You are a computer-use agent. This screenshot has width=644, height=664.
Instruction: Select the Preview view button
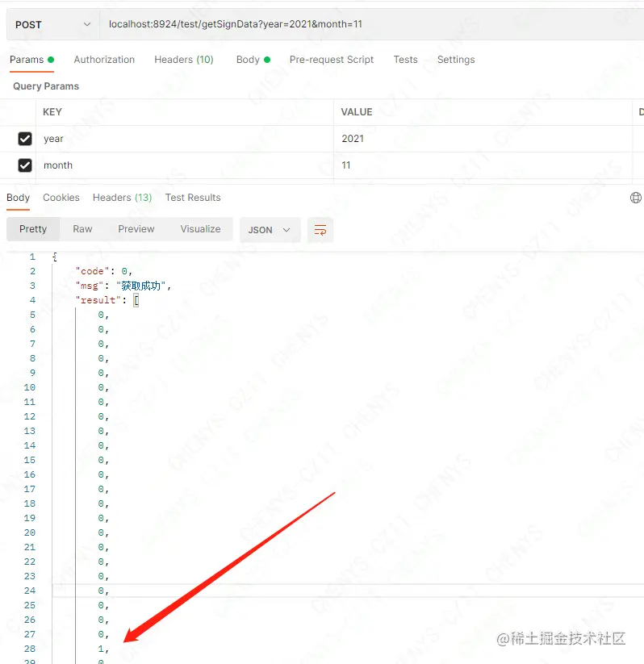click(136, 229)
